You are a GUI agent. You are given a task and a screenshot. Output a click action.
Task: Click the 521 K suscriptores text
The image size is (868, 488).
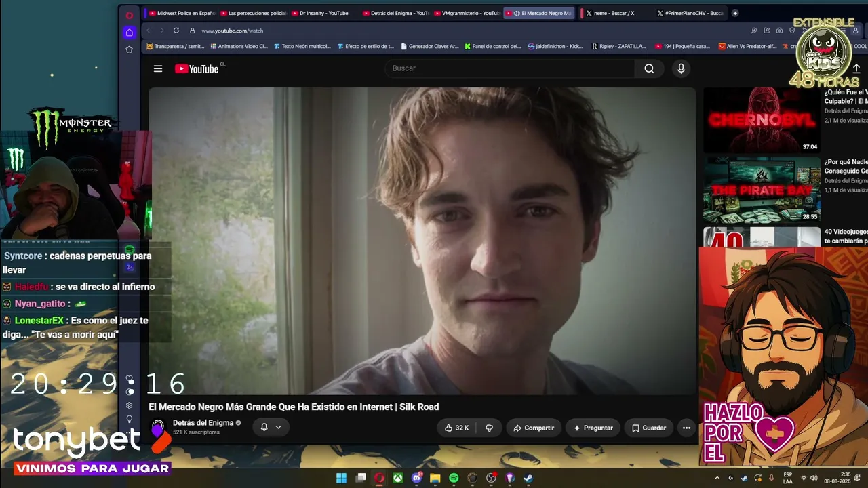[x=196, y=432]
